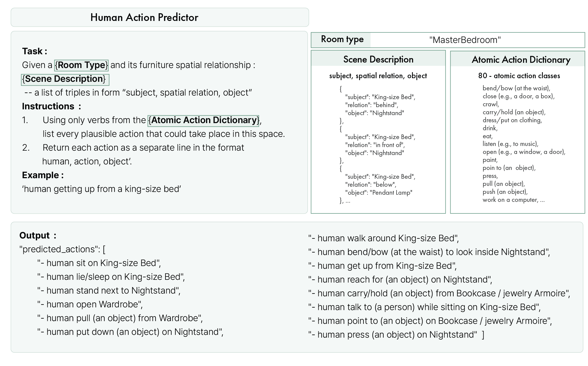Select the Room type header label
588x366 pixels.
342,39
